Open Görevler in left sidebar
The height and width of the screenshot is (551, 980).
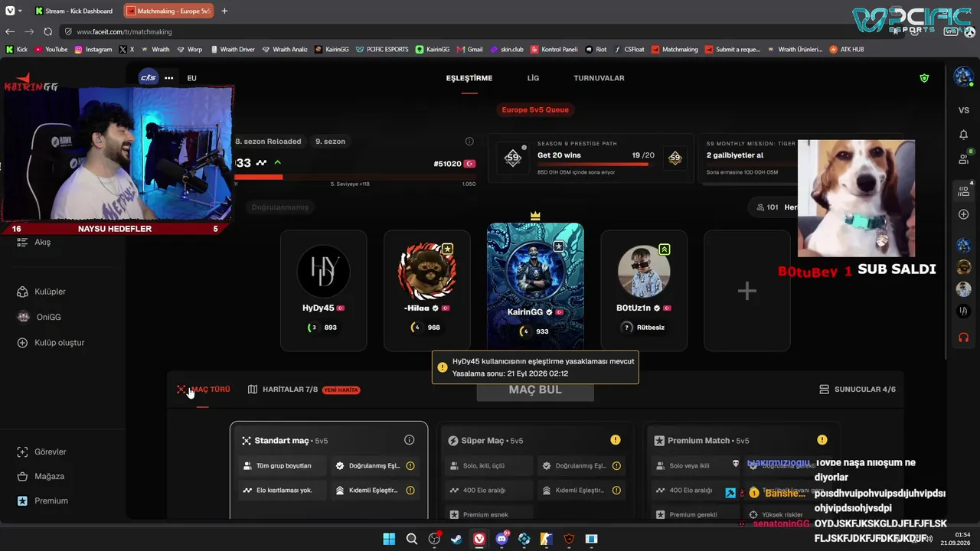50,452
